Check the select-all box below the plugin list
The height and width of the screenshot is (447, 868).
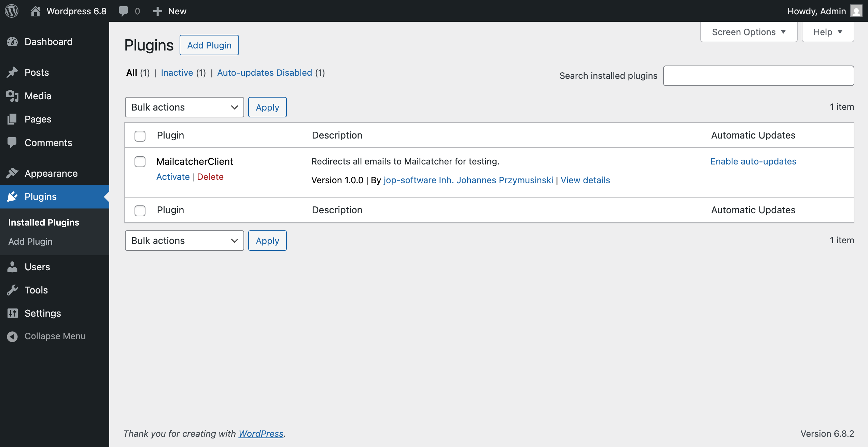(140, 211)
